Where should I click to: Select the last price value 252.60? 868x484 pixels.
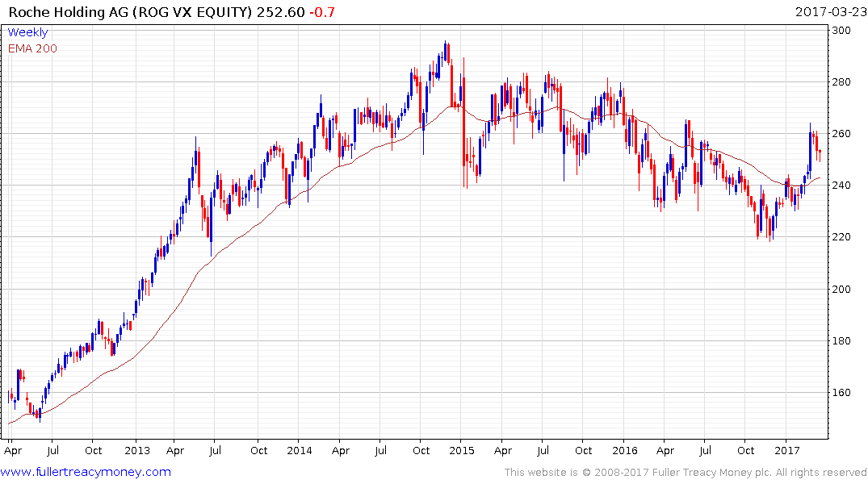point(281,12)
